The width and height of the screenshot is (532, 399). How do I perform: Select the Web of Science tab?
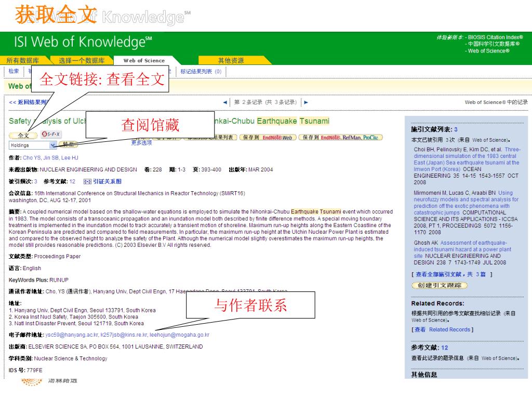click(144, 60)
